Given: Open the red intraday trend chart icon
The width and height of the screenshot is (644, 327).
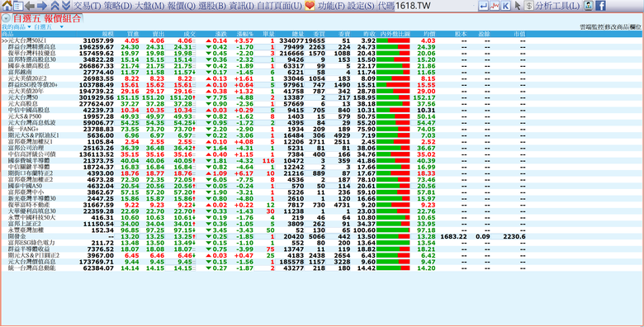Looking at the screenshot, I should [x=495, y=6].
